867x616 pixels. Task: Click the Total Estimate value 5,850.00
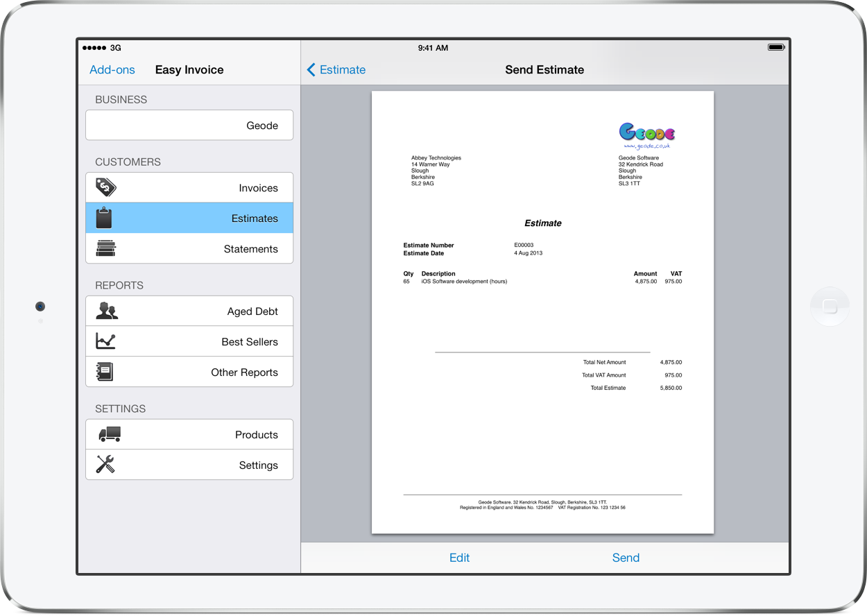point(671,388)
